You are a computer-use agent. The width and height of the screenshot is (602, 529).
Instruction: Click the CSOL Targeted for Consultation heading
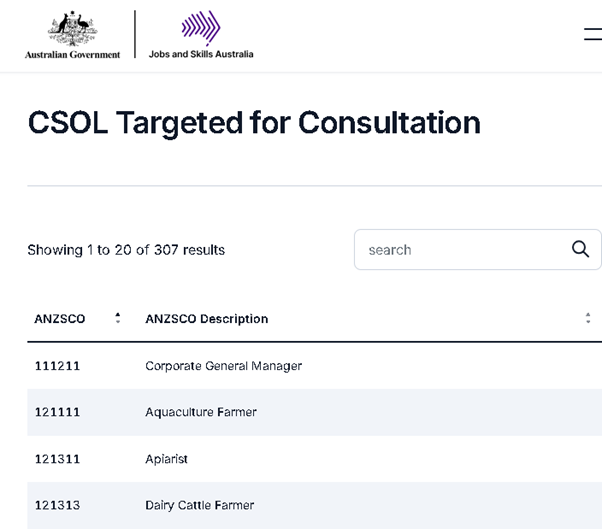point(254,123)
